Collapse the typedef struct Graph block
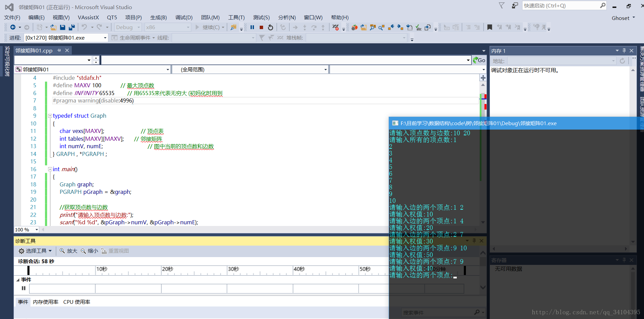This screenshot has width=644, height=319. point(50,116)
